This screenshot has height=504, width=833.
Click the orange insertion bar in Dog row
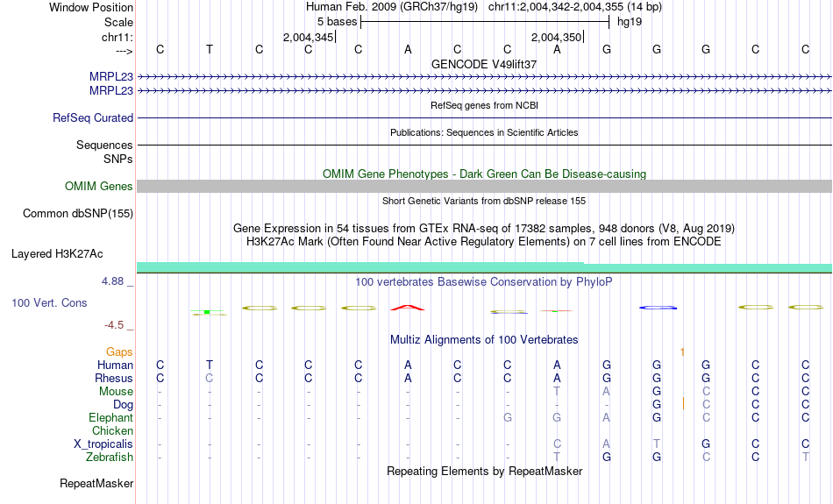tap(683, 404)
